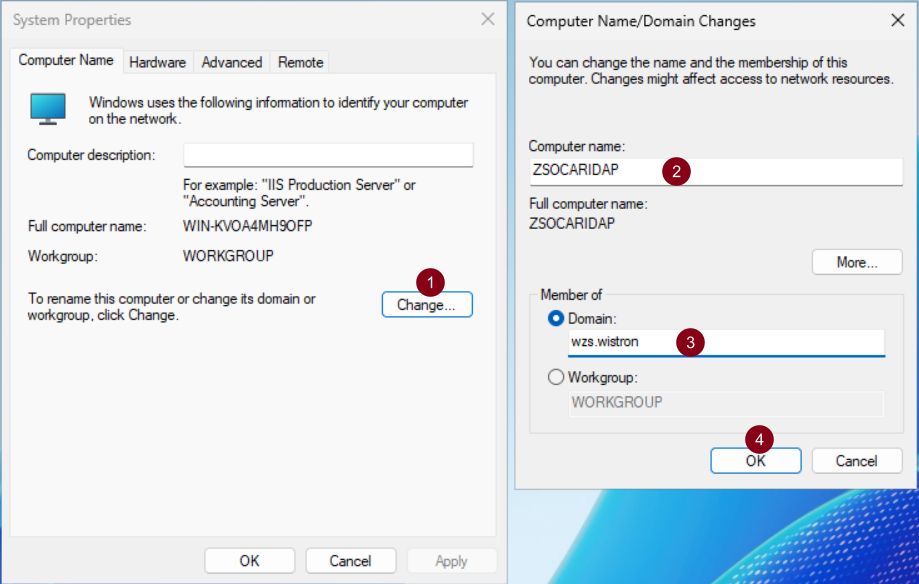Select the Computer Name tab
Image resolution: width=919 pixels, height=584 pixels.
pyautogui.click(x=66, y=61)
